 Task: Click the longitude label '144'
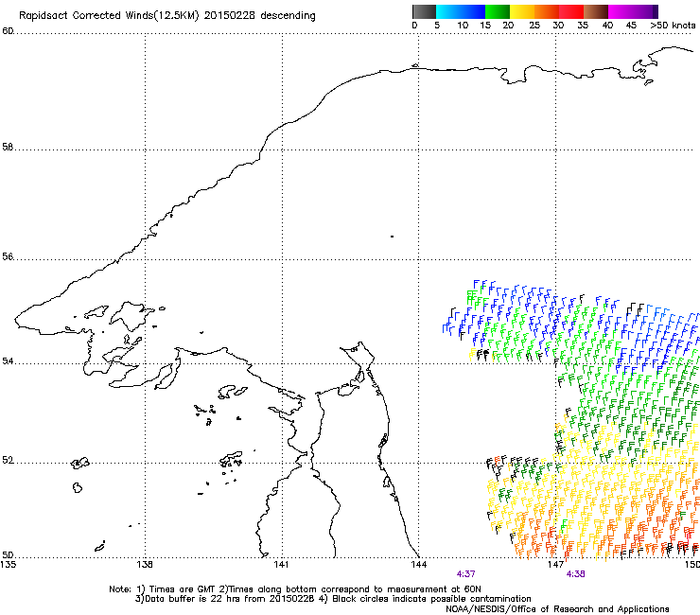tap(418, 565)
